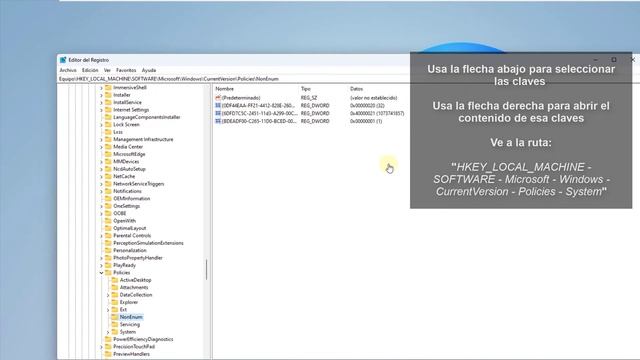Click the Internet Settings folder icon

click(108, 109)
